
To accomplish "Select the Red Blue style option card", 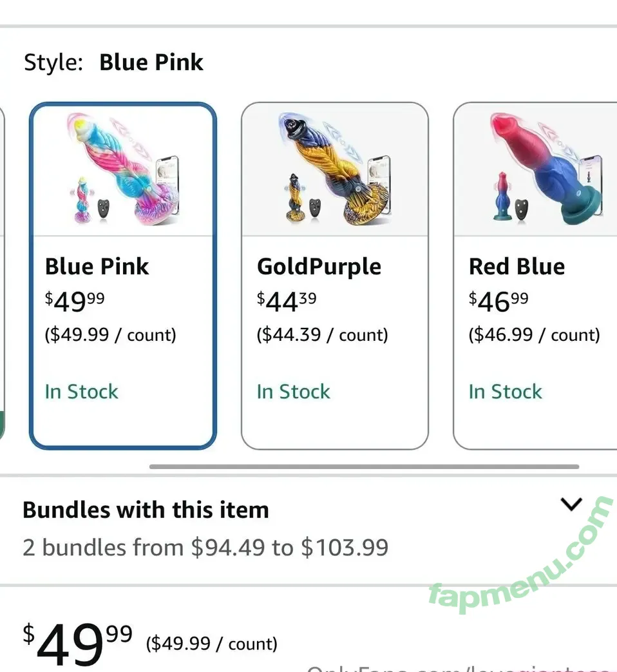I will pos(536,419).
